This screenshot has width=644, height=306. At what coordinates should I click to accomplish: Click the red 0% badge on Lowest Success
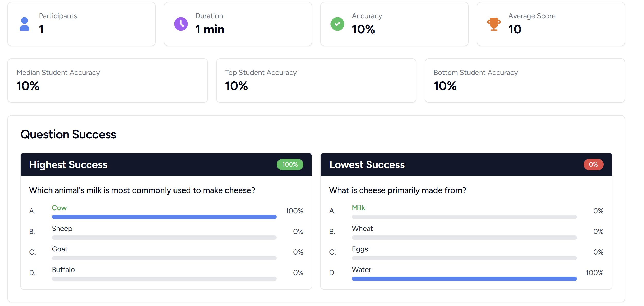coord(593,164)
